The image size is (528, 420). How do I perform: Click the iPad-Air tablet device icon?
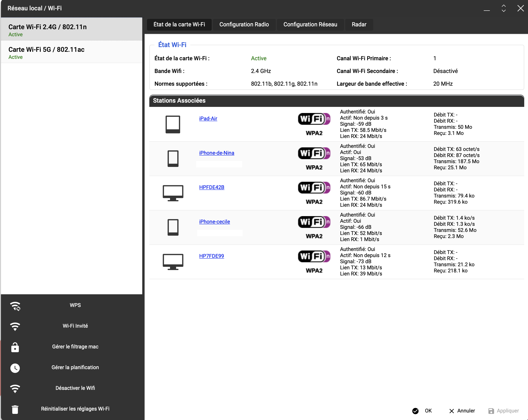[x=173, y=124]
